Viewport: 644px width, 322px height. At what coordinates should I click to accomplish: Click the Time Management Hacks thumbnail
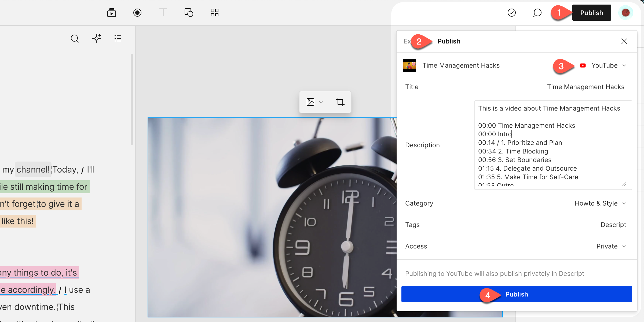coord(409,65)
